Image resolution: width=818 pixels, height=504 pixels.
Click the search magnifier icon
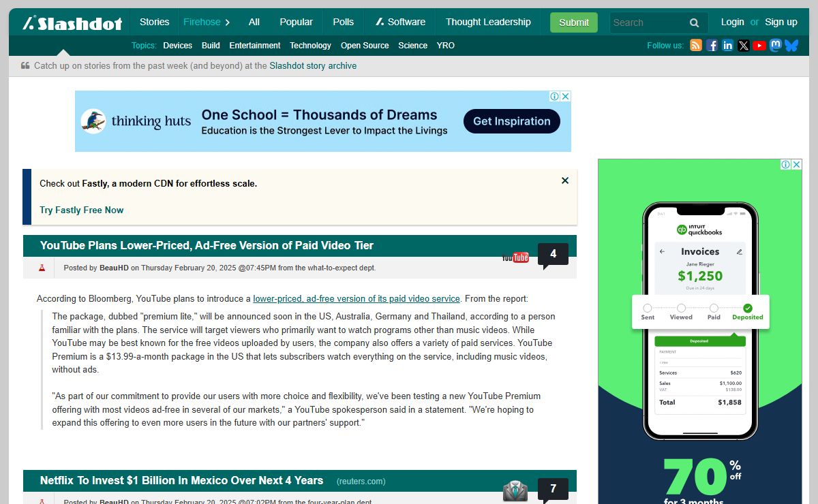tap(694, 22)
